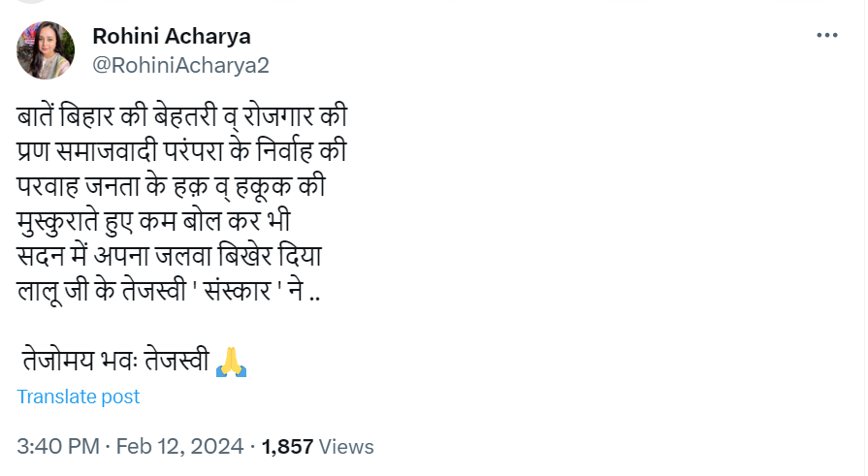
Task: Click the Views label beside the count
Action: click(x=346, y=447)
